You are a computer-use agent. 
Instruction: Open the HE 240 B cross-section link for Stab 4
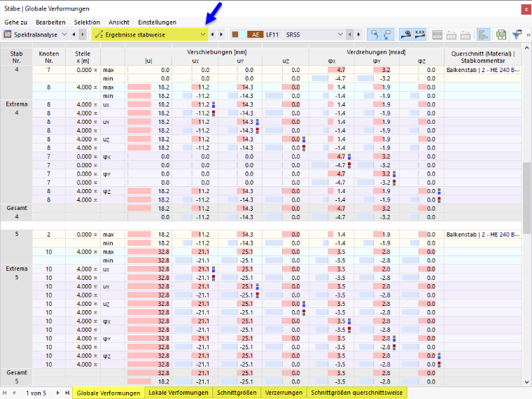(x=500, y=70)
